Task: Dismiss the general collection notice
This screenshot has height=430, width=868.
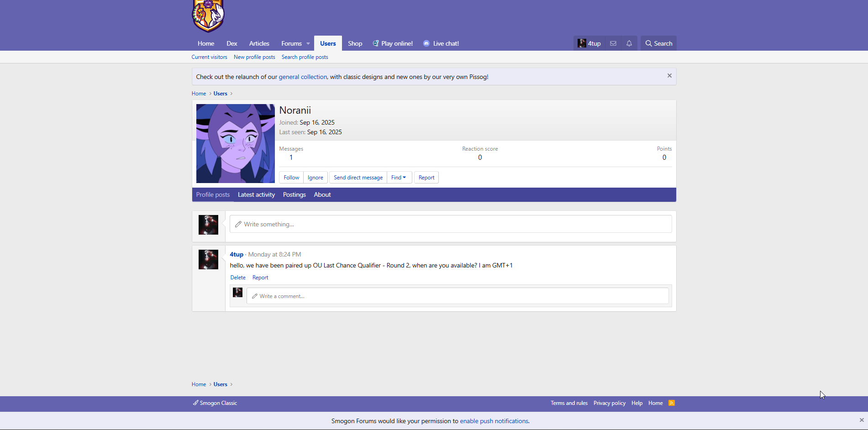Action: tap(669, 76)
